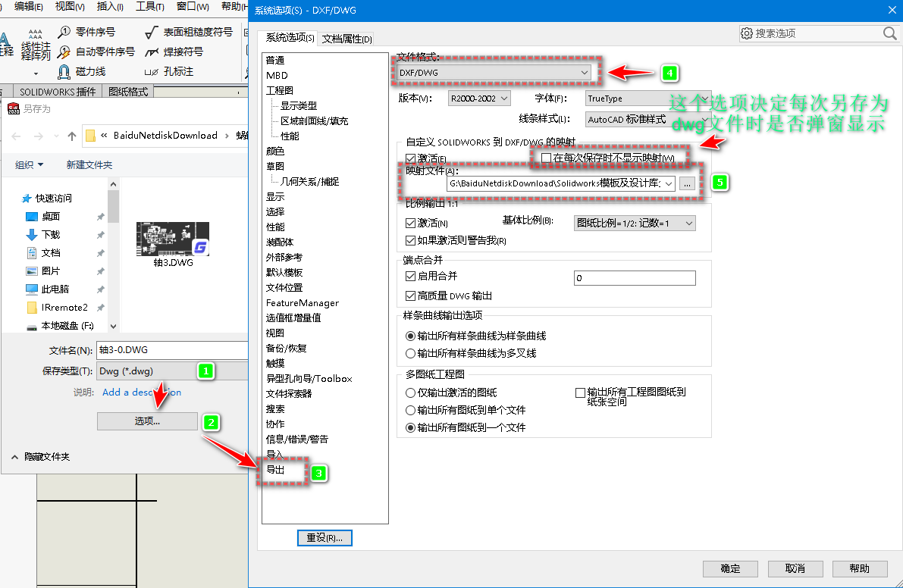Collapse 隐藏文件夹 chevron

coord(14,457)
